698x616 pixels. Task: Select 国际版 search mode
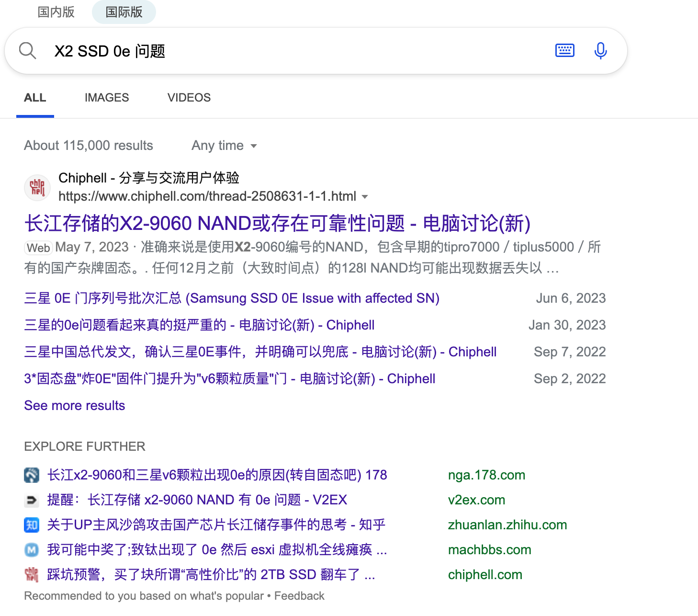coord(124,12)
